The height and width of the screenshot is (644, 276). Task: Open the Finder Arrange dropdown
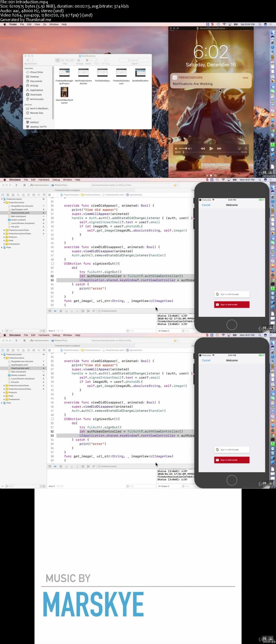(x=80, y=60)
